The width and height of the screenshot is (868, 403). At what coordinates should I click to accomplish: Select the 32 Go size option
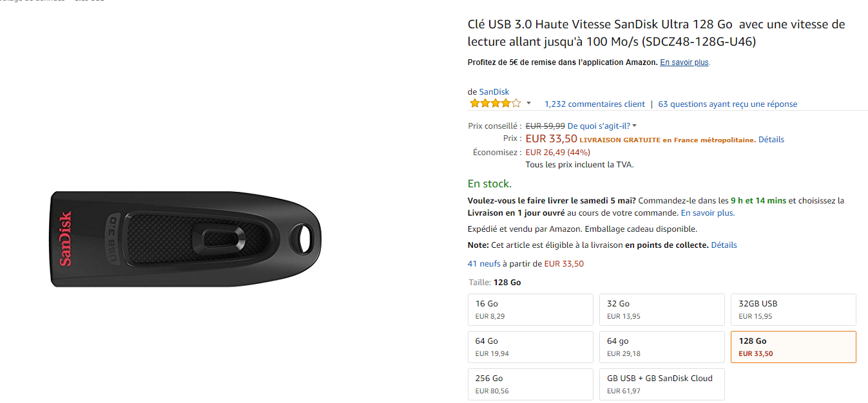[661, 310]
